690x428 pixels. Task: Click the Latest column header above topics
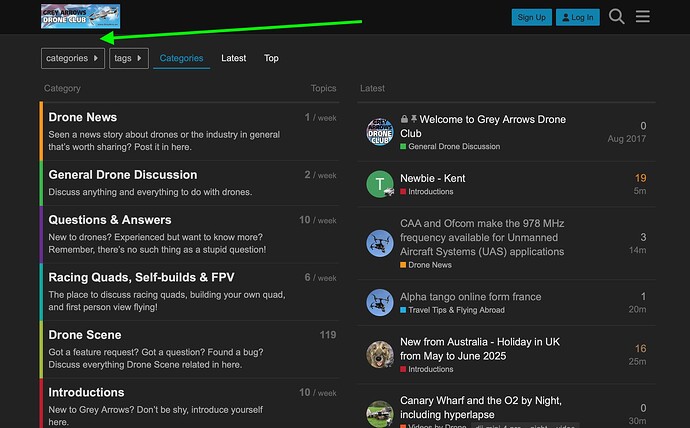point(372,88)
